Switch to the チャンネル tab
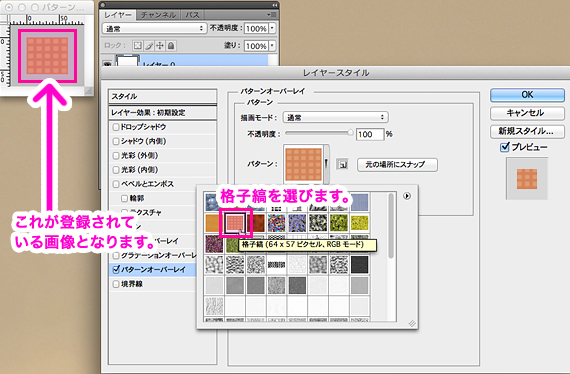This screenshot has height=374, width=570. coord(158,15)
